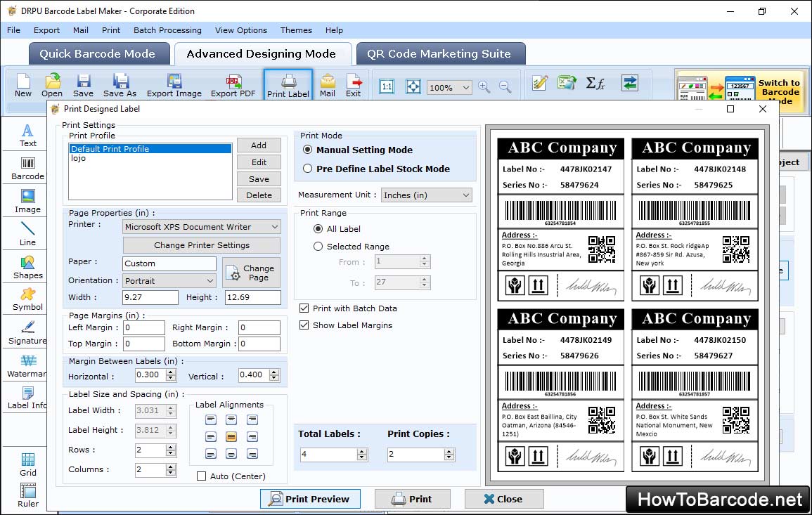Image resolution: width=812 pixels, height=515 pixels.
Task: Decrease the Columns spinner value
Action: pyautogui.click(x=171, y=473)
